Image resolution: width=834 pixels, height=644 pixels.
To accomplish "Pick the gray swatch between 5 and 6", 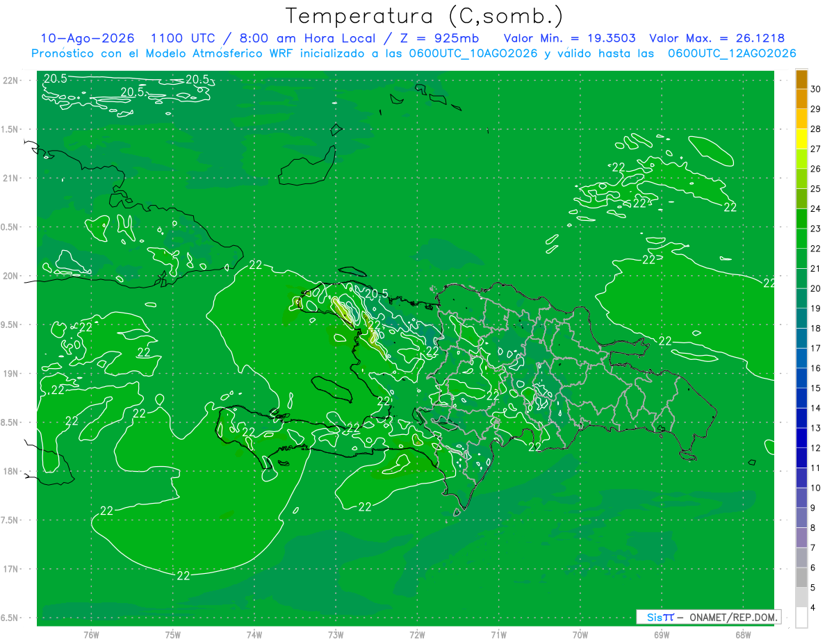I will 801,578.
